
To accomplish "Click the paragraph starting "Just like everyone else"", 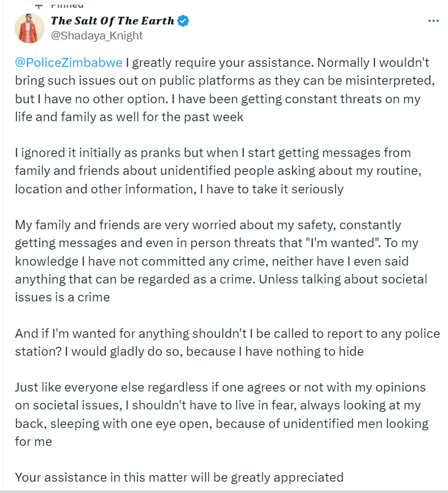I will tap(222, 414).
